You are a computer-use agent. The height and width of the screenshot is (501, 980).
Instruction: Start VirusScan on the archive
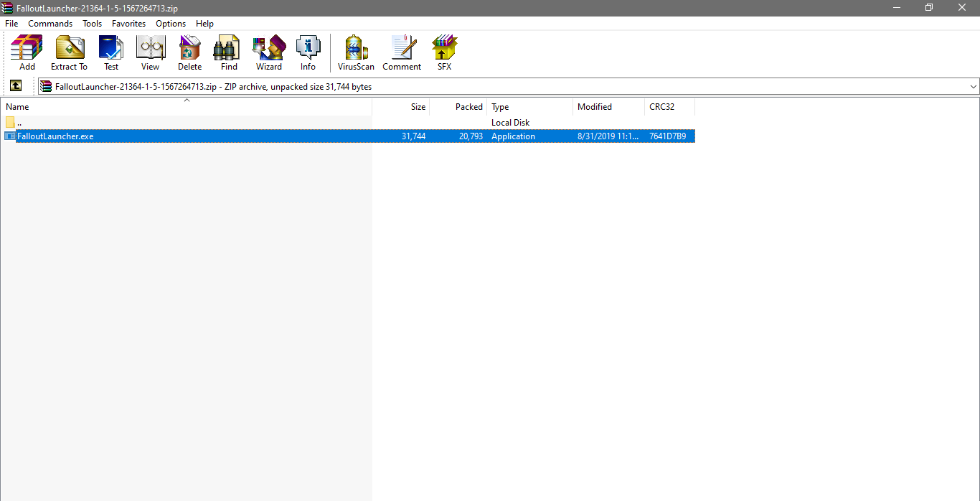point(356,52)
